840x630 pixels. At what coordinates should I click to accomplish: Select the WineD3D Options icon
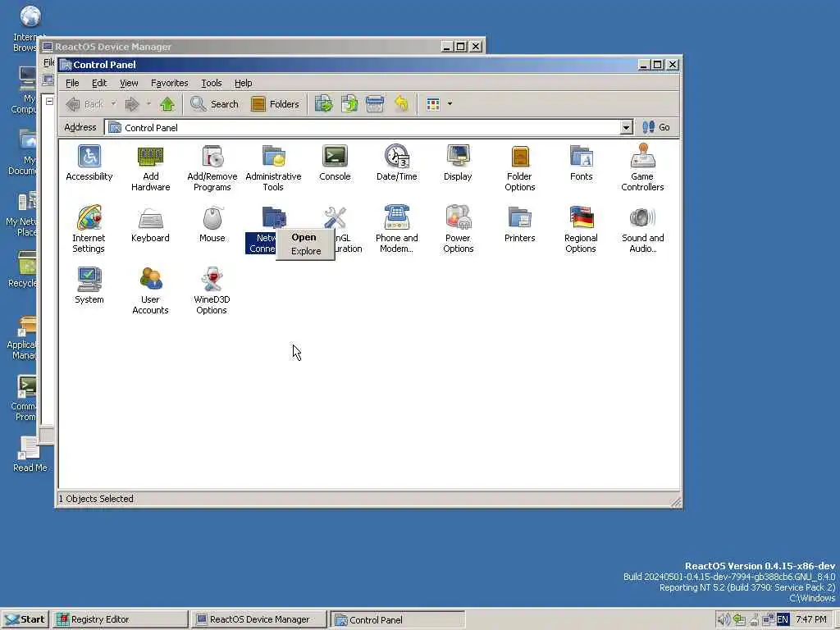tap(212, 291)
